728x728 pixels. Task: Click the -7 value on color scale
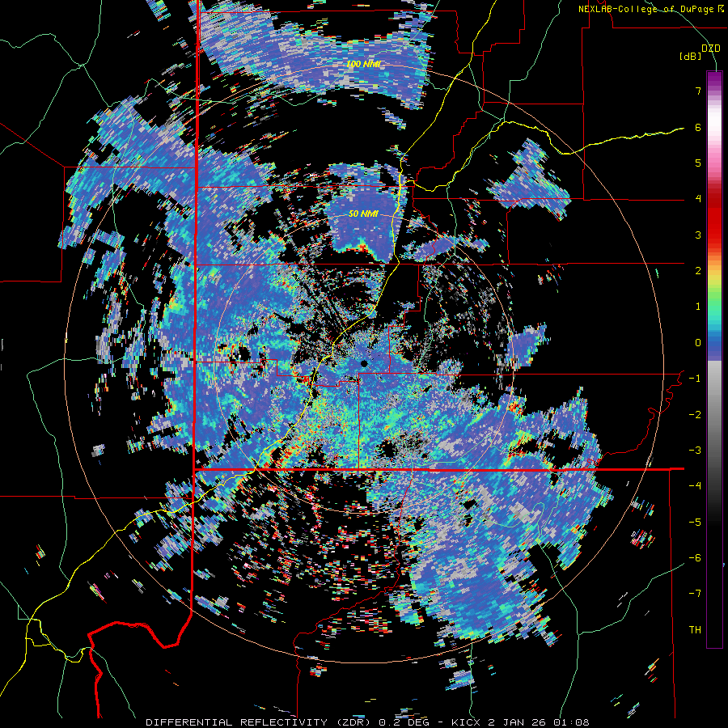(695, 594)
